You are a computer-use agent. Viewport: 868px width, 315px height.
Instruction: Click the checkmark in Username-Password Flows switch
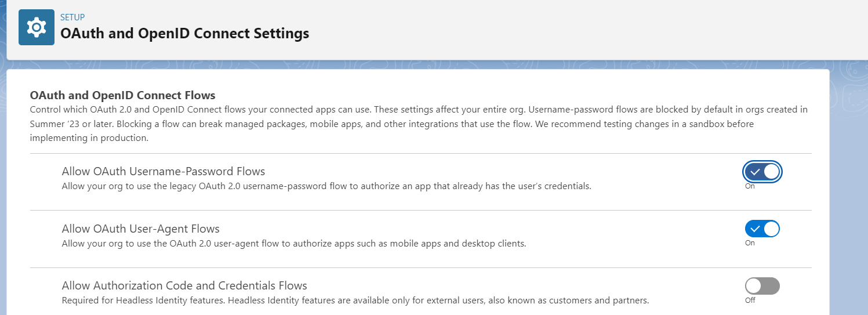pyautogui.click(x=754, y=172)
